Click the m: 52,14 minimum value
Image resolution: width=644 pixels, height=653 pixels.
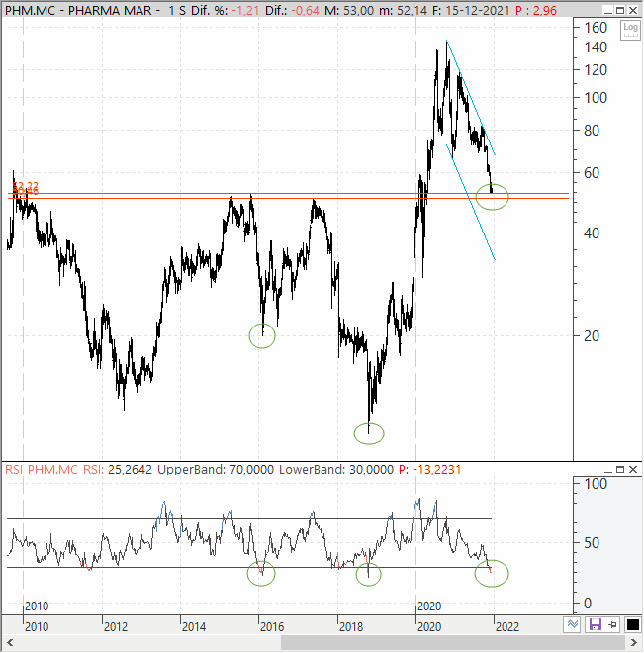[x=403, y=11]
